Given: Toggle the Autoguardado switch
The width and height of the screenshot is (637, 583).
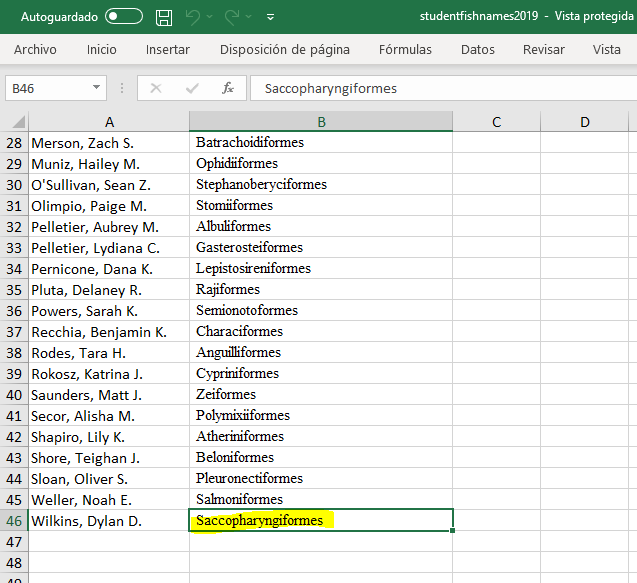Looking at the screenshot, I should (x=124, y=17).
